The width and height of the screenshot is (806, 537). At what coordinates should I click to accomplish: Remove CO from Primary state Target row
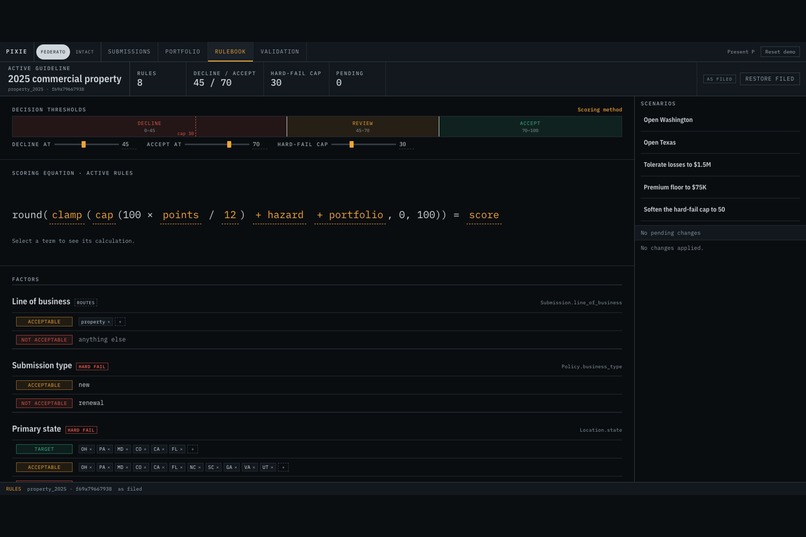tap(145, 449)
